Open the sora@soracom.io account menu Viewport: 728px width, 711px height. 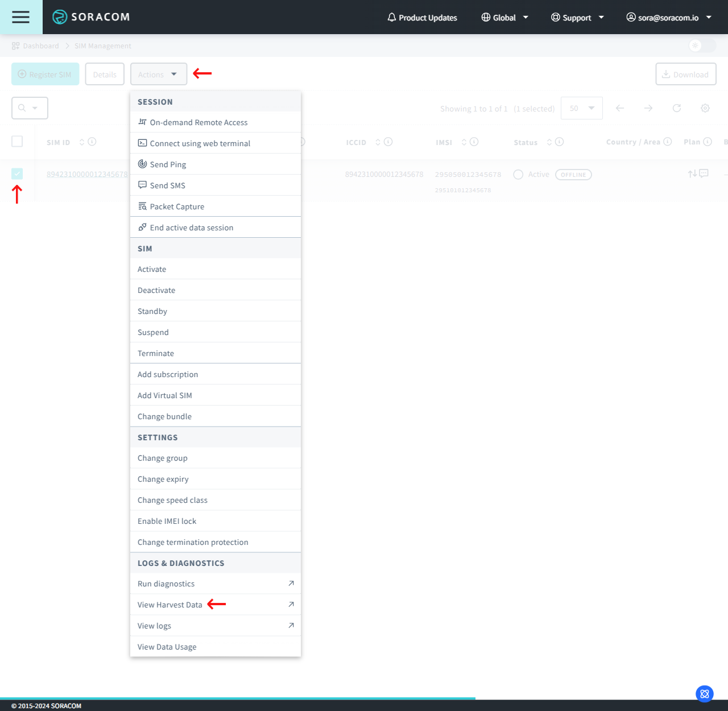pyautogui.click(x=668, y=18)
